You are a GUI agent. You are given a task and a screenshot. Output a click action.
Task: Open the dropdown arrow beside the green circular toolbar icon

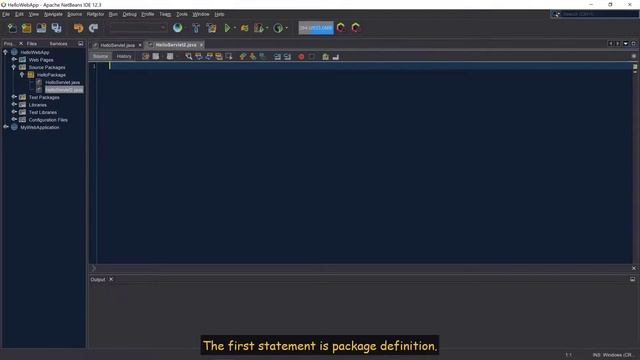pyautogui.click(x=286, y=28)
